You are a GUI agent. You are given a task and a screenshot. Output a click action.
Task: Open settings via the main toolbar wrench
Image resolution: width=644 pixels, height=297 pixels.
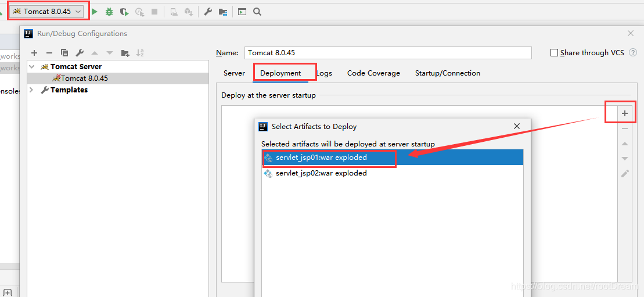(x=208, y=12)
